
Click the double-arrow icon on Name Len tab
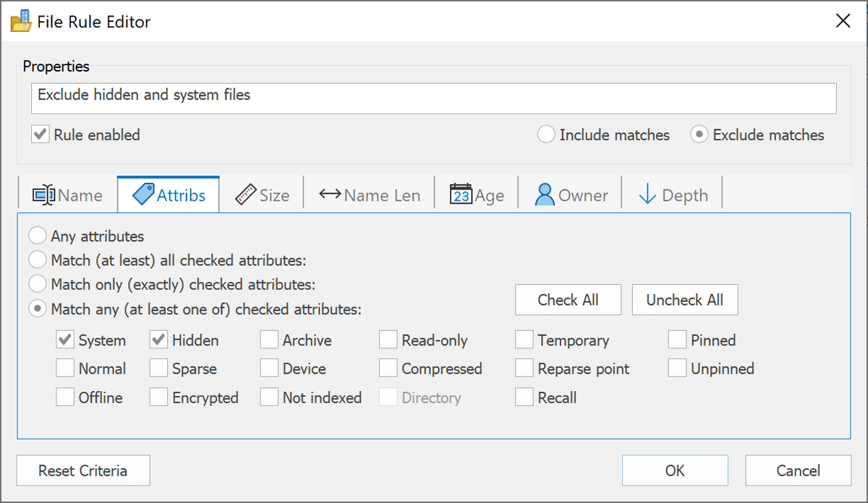pos(329,194)
